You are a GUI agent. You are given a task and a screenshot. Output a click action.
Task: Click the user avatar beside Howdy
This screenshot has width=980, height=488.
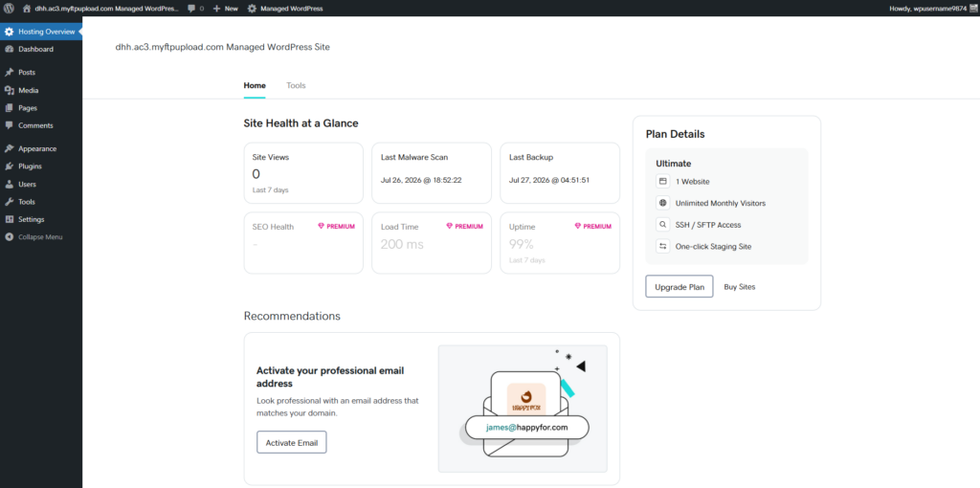pyautogui.click(x=972, y=9)
